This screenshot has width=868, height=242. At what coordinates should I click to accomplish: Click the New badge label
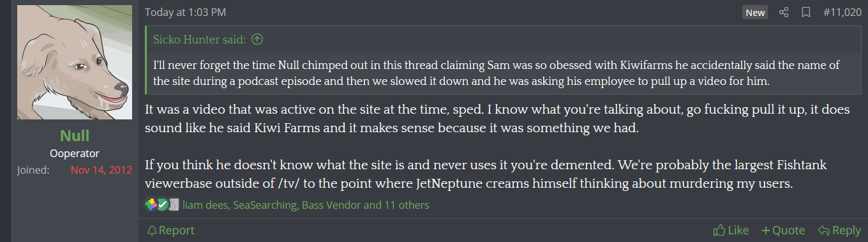tap(755, 13)
